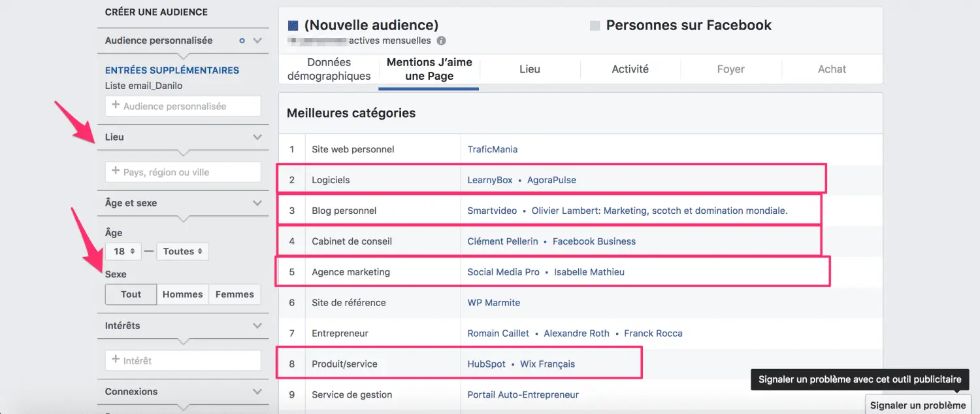Open the Smartvideo page link
The image size is (980, 414).
tap(492, 211)
